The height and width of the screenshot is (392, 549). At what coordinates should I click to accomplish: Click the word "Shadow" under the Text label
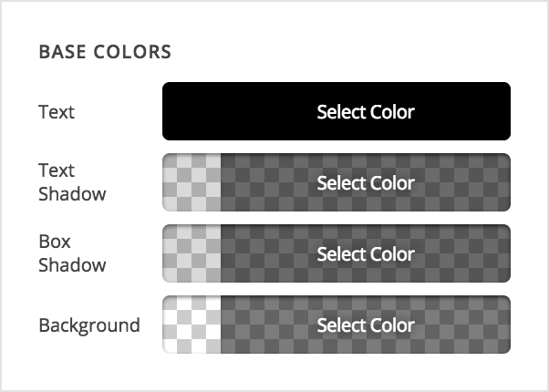click(72, 194)
